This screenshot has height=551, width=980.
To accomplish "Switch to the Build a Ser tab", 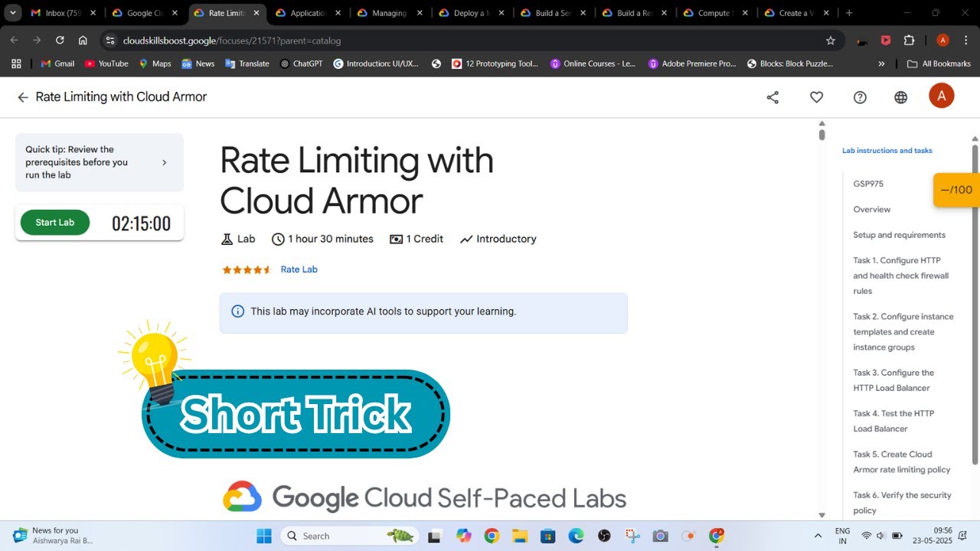I will click(x=553, y=13).
